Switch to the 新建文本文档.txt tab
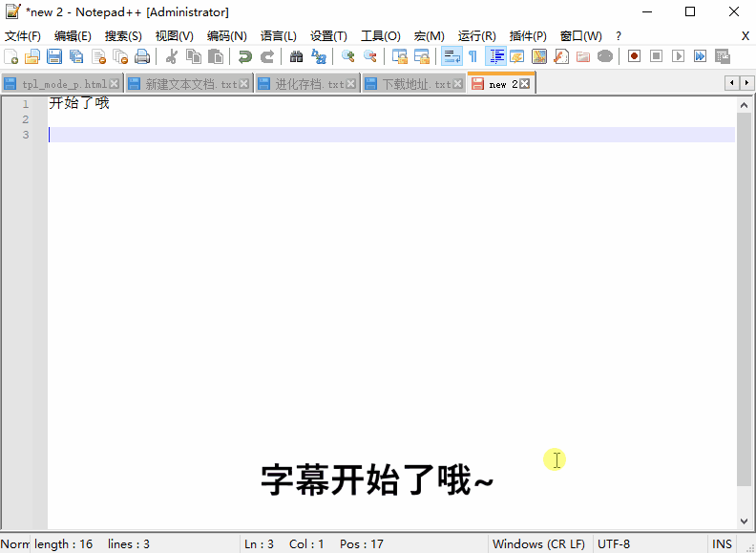 pyautogui.click(x=190, y=84)
